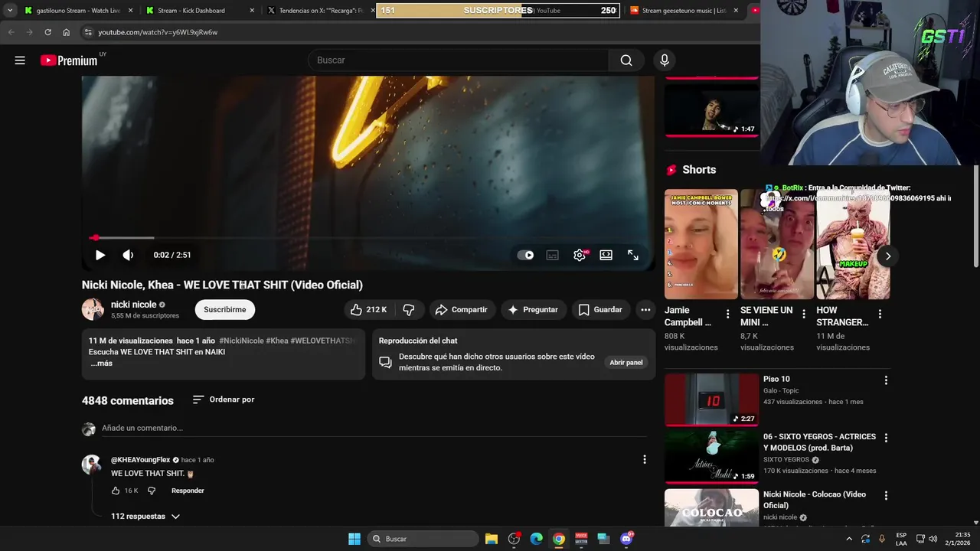Open the Jamie Campbell short thumbnail
980x551 pixels.
tap(701, 244)
